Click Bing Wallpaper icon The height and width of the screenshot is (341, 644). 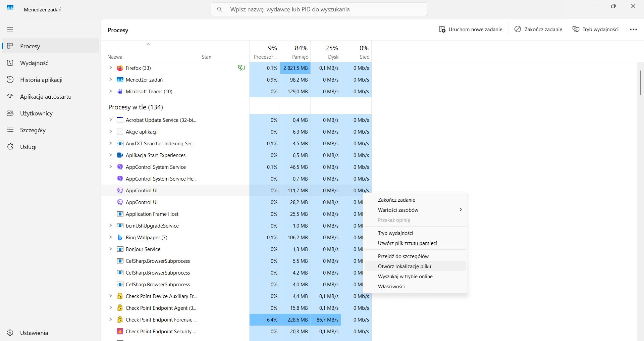click(x=120, y=237)
